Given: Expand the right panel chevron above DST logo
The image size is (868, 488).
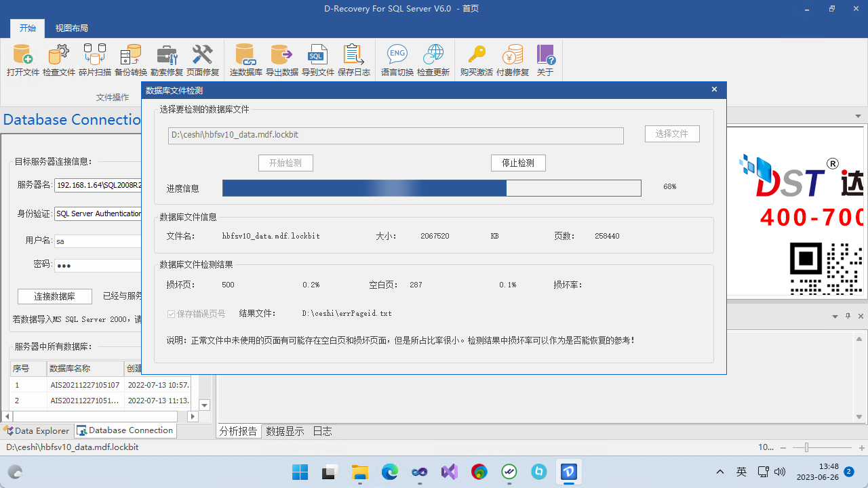Looking at the screenshot, I should [857, 116].
